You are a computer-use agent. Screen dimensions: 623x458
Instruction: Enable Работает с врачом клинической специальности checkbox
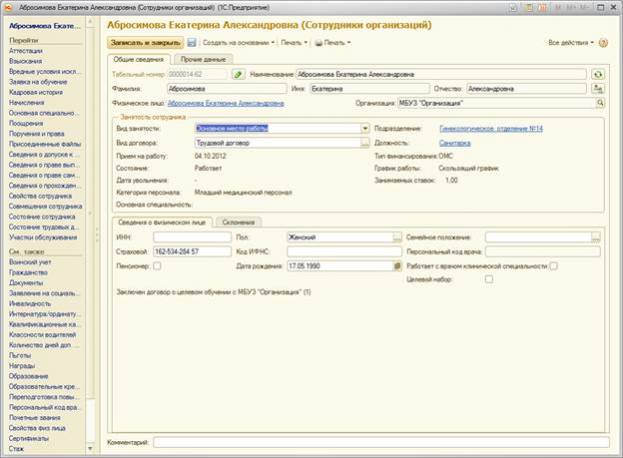click(x=553, y=267)
